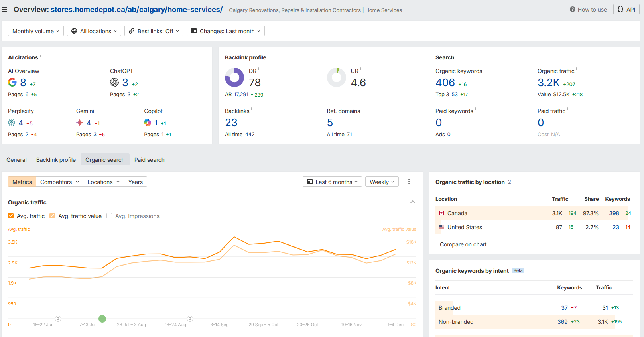Click the Copilot logo icon
Viewport: 644px width, 337px height.
[x=148, y=123]
